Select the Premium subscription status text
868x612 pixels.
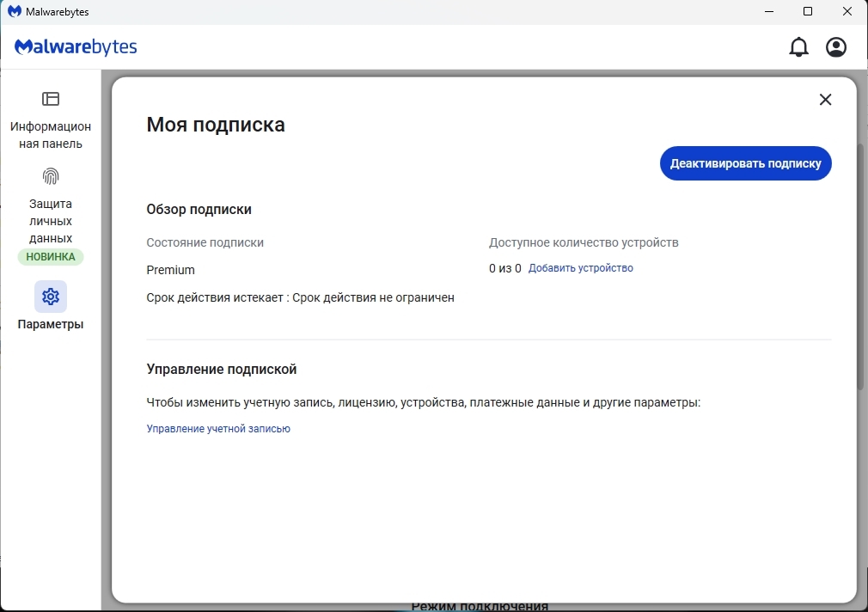coord(170,270)
